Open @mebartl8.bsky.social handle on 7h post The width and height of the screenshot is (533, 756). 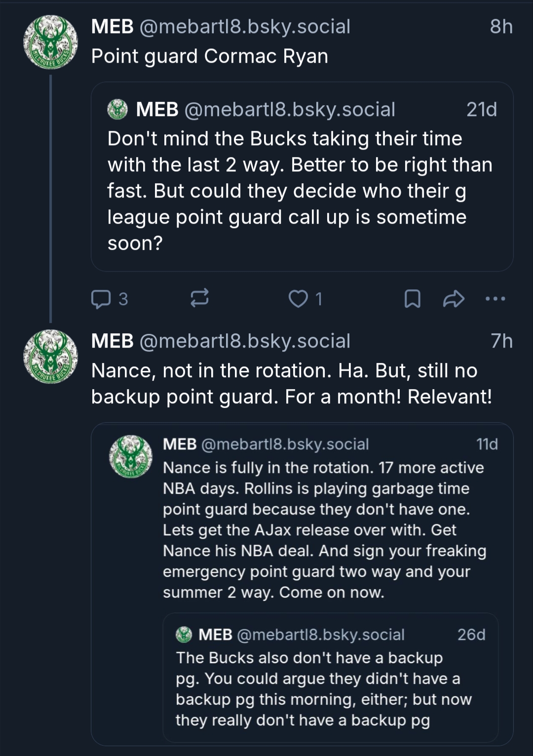point(245,341)
